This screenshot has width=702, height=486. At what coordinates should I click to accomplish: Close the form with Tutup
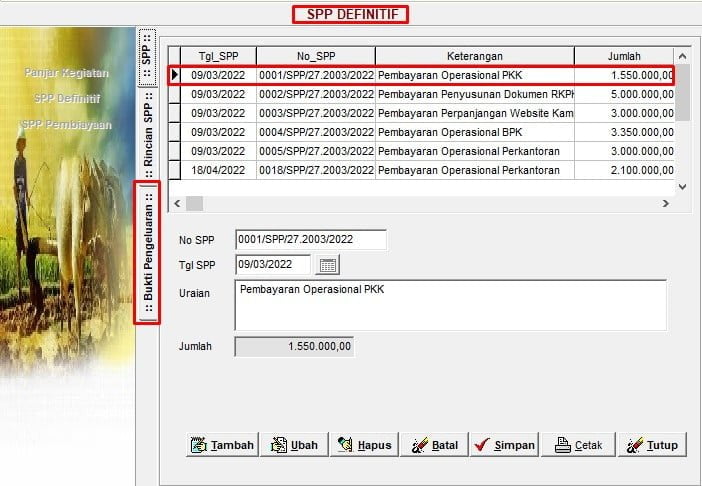click(x=651, y=445)
